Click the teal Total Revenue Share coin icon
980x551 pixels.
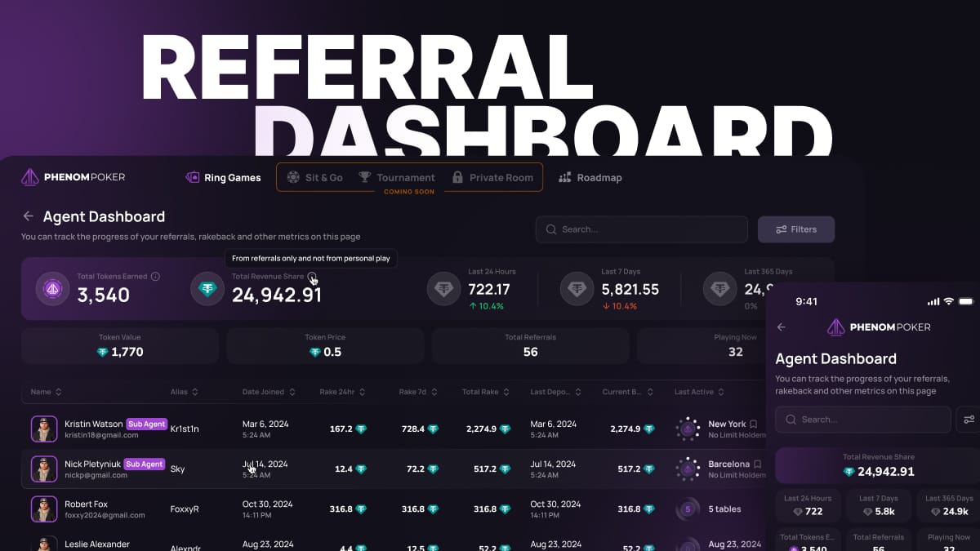[207, 289]
